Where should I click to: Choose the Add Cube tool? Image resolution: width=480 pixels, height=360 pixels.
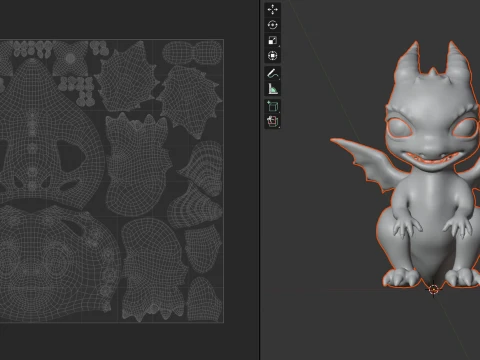272,106
